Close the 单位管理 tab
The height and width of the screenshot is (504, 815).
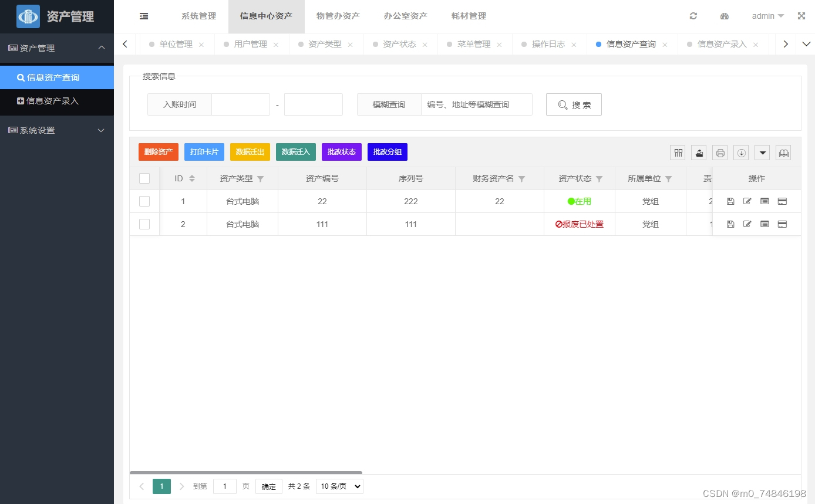tap(201, 45)
